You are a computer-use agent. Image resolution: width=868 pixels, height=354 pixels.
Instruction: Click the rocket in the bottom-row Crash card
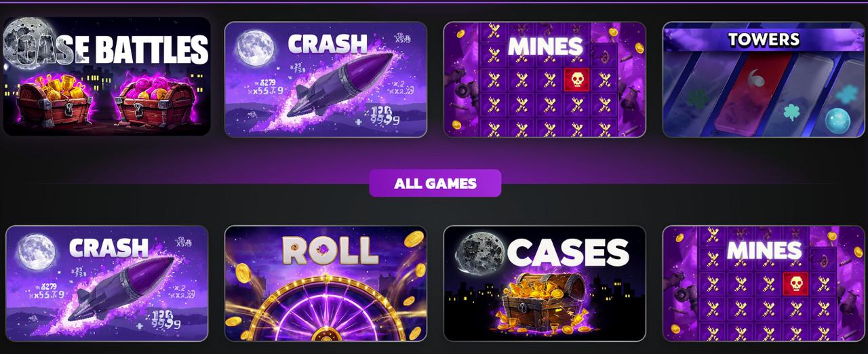click(121, 288)
